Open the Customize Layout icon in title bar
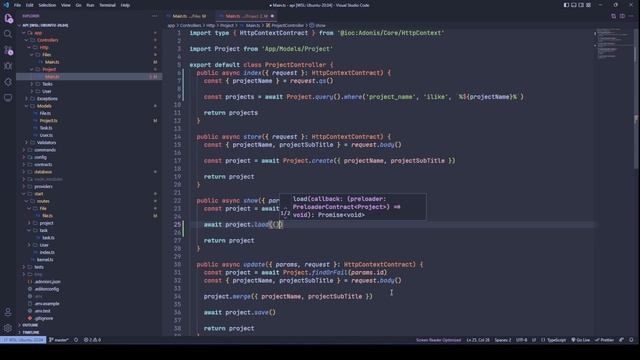The height and width of the screenshot is (360, 640). point(589,5)
